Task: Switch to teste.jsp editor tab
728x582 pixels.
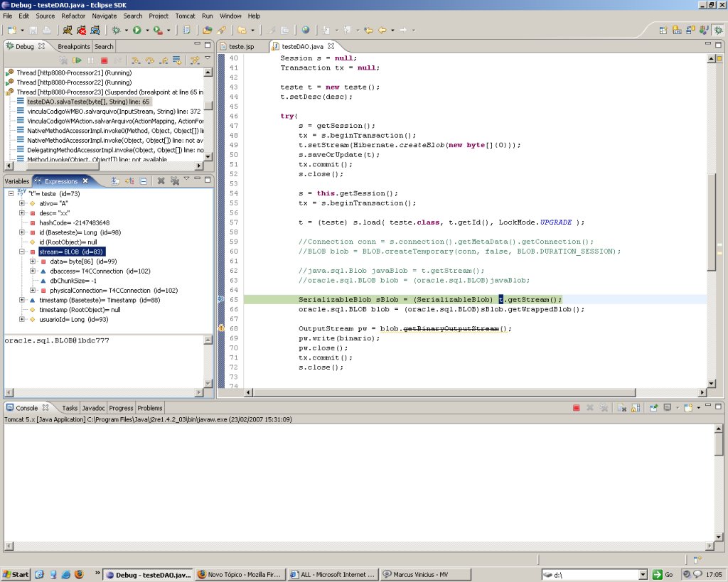Action: (x=242, y=46)
